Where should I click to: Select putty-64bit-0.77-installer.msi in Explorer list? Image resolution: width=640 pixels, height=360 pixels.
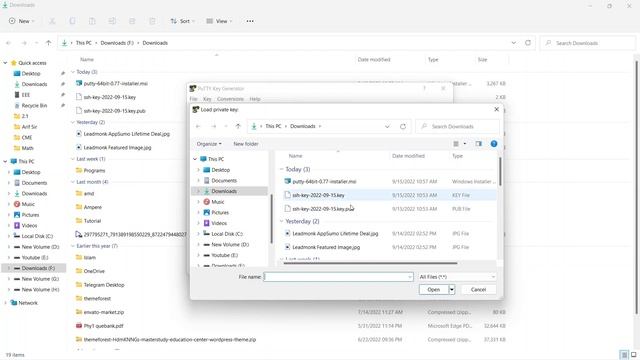116,83
